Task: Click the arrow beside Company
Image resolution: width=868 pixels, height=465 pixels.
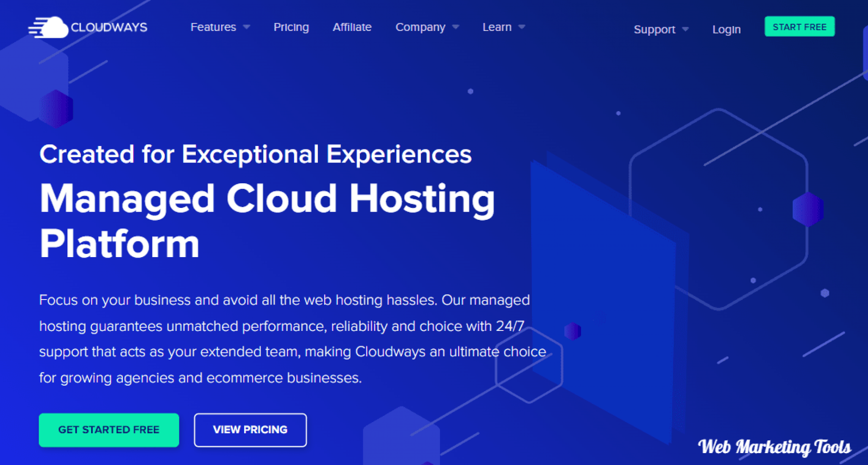Action: pyautogui.click(x=456, y=27)
